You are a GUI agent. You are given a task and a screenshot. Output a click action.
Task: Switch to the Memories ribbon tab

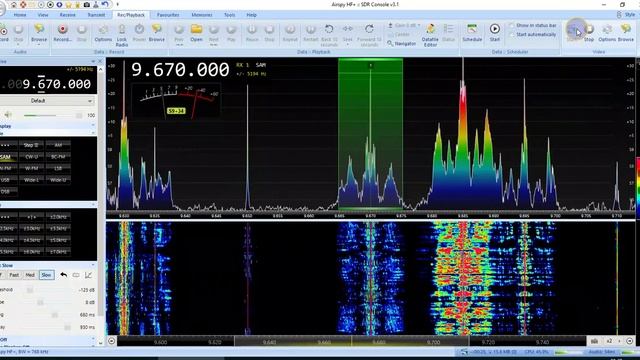tap(202, 15)
